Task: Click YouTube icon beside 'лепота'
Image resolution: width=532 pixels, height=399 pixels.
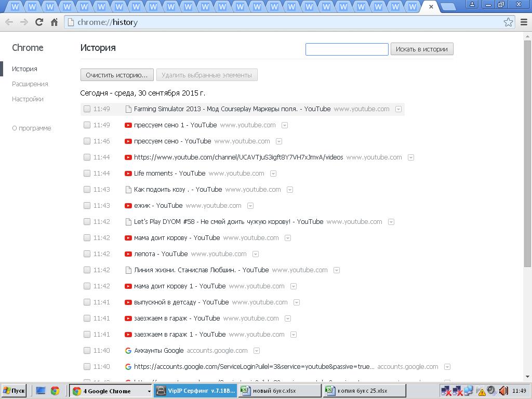Action: click(128, 254)
